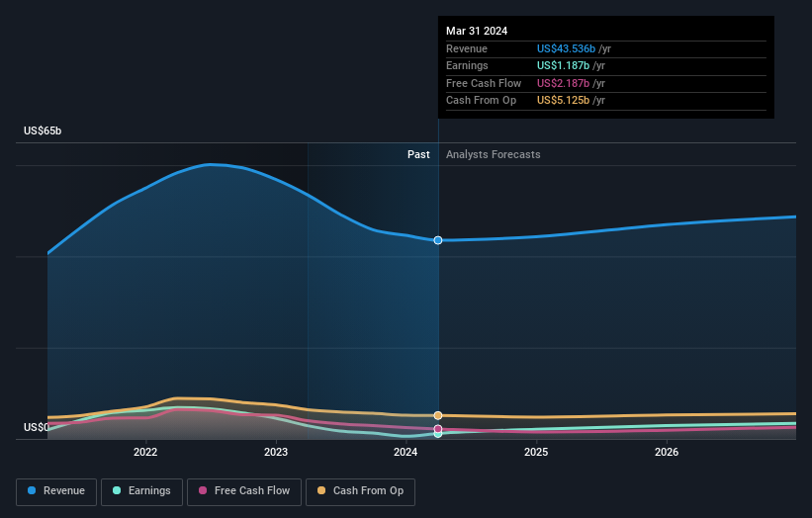
Task: Click the 2025 x-axis label
Action: click(536, 453)
